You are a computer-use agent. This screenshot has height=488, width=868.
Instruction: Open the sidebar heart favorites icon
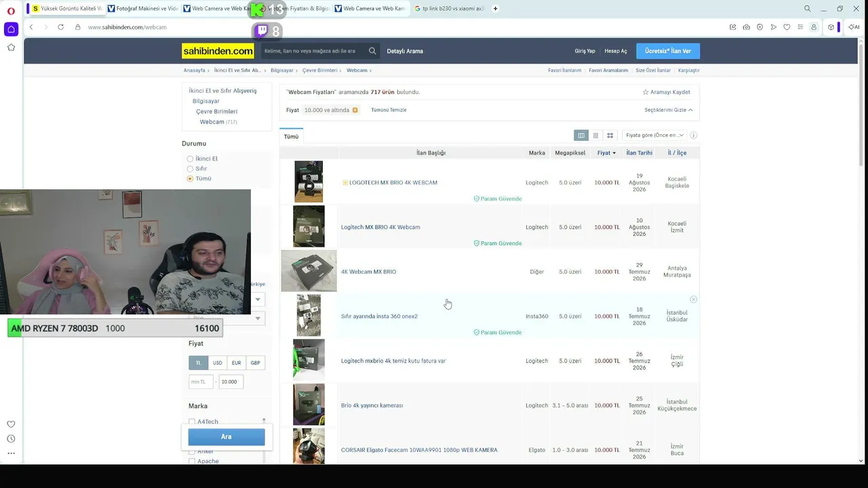[x=11, y=424]
